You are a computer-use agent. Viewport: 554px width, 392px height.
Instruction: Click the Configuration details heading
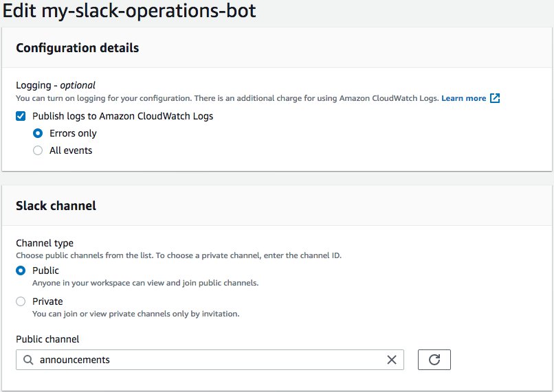tap(78, 48)
